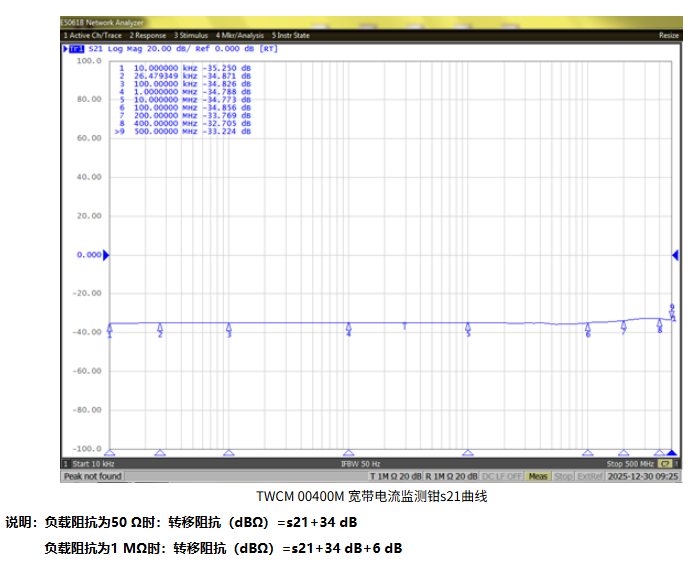Screen dimensions: 692x573
Task: Click the Stop 500 MHz field
Action: pos(630,464)
